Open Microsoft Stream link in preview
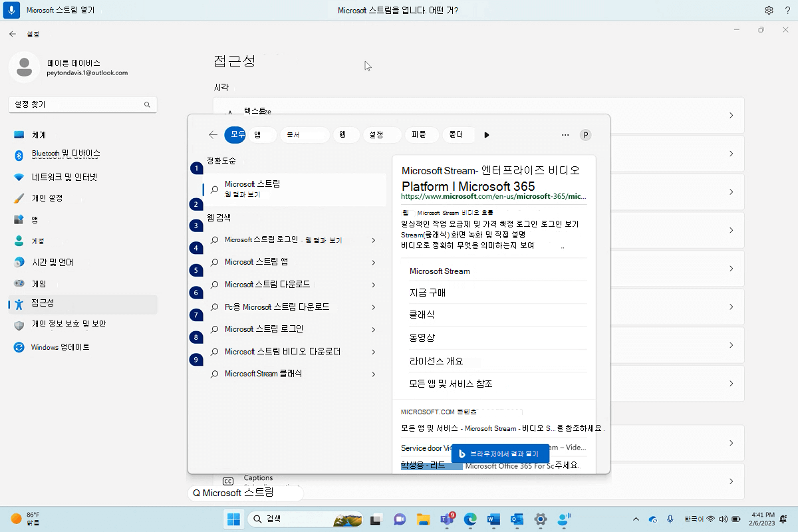 tap(440, 271)
